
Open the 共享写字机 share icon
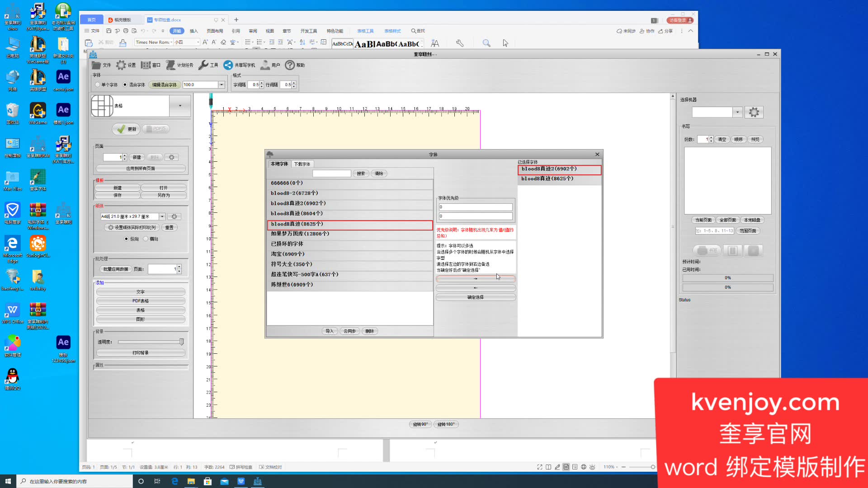[x=228, y=65]
